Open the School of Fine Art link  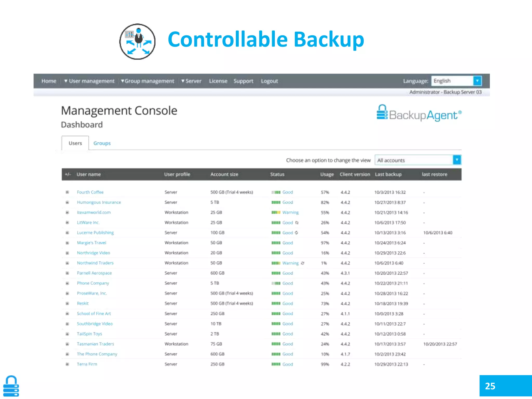tap(94, 314)
